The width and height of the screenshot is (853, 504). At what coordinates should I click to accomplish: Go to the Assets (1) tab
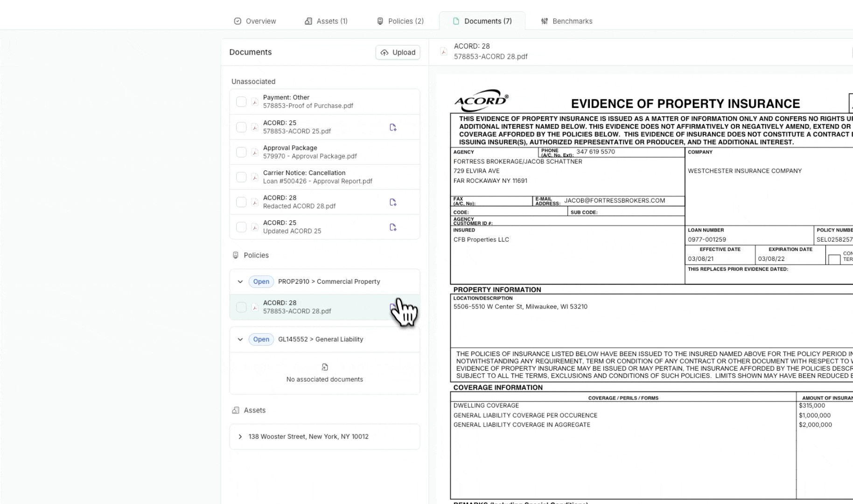coord(326,21)
